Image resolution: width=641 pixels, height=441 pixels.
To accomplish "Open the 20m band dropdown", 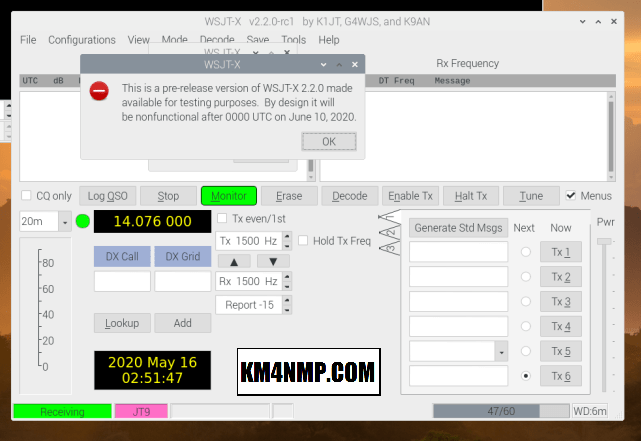I will 65,221.
